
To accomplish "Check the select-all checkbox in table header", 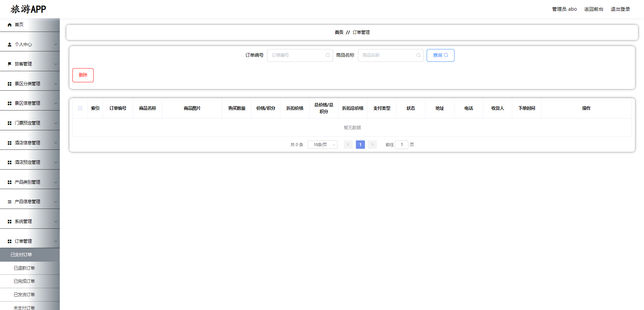I will tap(80, 108).
